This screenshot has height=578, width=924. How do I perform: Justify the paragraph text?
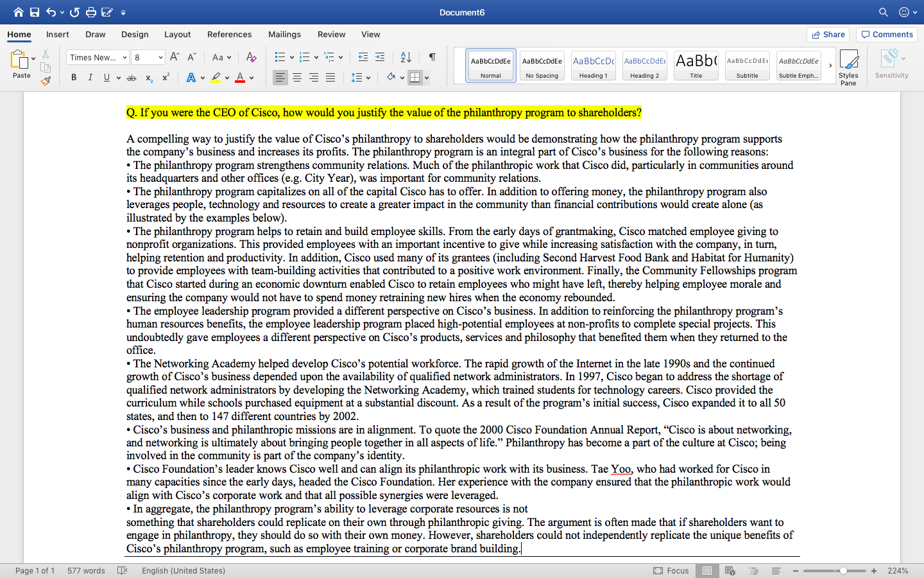(330, 78)
